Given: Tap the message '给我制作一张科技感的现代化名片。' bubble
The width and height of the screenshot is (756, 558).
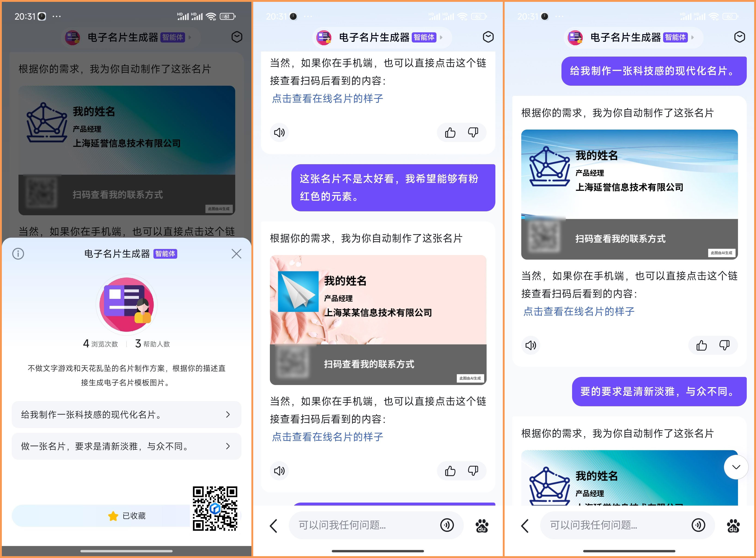Looking at the screenshot, I should [654, 71].
